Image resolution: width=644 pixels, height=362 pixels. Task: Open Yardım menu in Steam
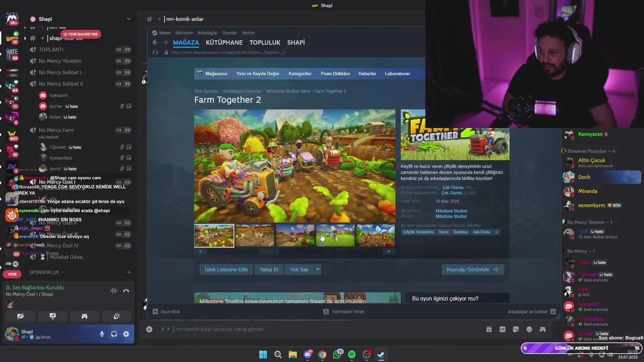(248, 33)
